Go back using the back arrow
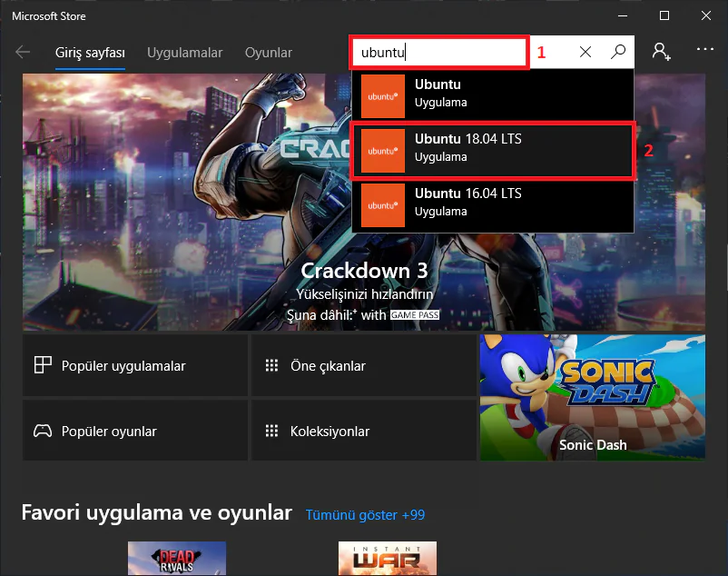 click(x=23, y=52)
